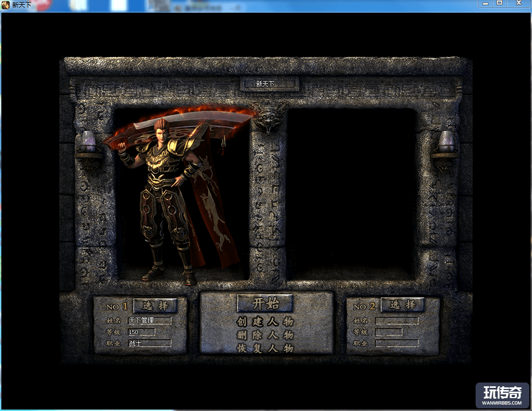Click 创建人物 to create a character
The width and height of the screenshot is (532, 411).
(x=265, y=321)
